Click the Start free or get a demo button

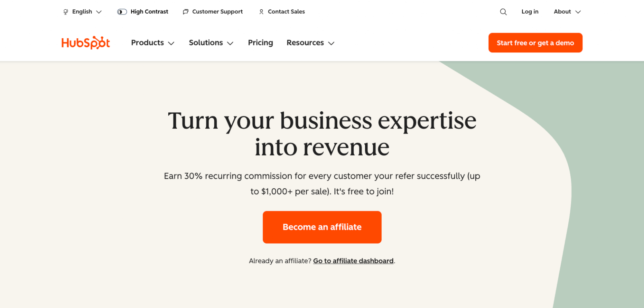pos(535,42)
